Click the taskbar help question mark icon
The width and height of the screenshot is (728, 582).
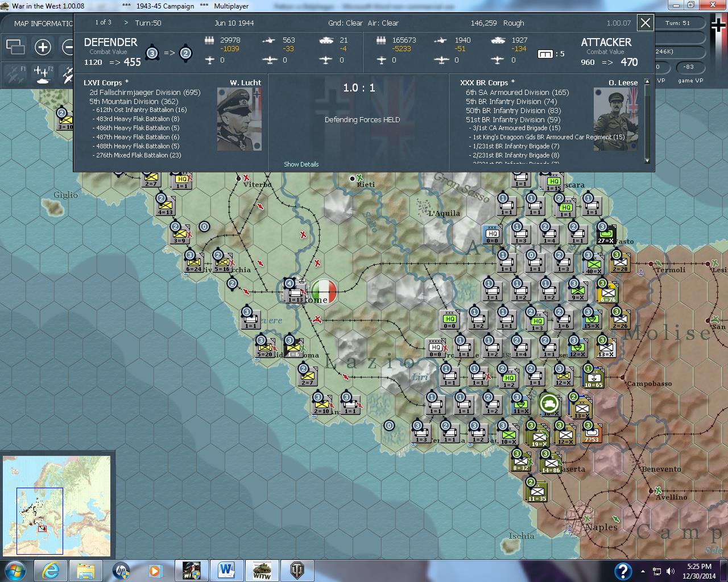623,571
